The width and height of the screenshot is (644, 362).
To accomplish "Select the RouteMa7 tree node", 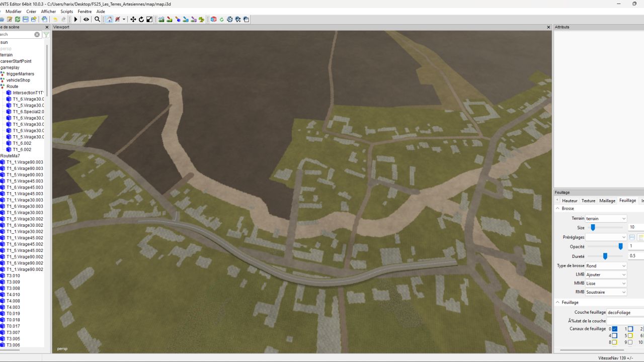I will pyautogui.click(x=10, y=156).
